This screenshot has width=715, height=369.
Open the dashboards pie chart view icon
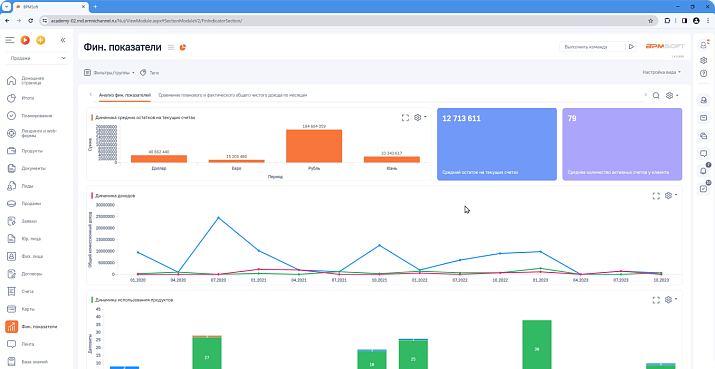183,47
